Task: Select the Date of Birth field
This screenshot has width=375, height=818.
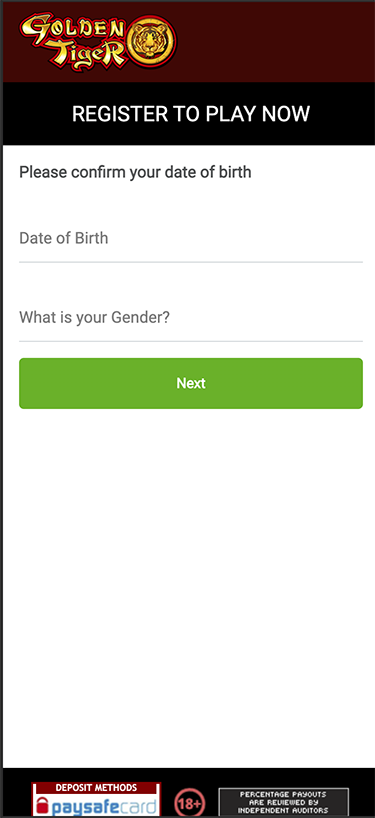Action: pyautogui.click(x=191, y=238)
